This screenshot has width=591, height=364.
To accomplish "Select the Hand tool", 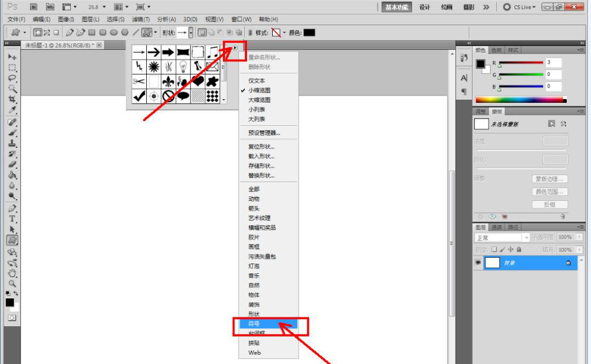I will [x=12, y=273].
